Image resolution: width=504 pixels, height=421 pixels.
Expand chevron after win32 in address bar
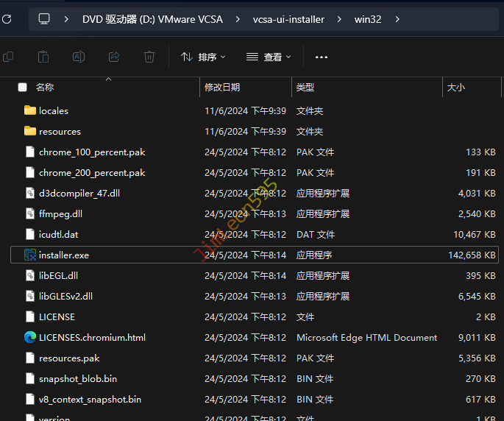(x=397, y=19)
